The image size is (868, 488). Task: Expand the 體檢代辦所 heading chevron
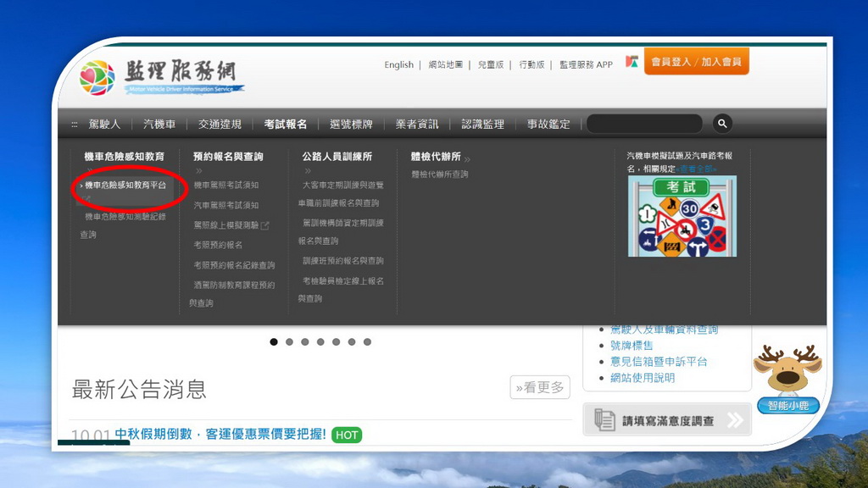(467, 158)
